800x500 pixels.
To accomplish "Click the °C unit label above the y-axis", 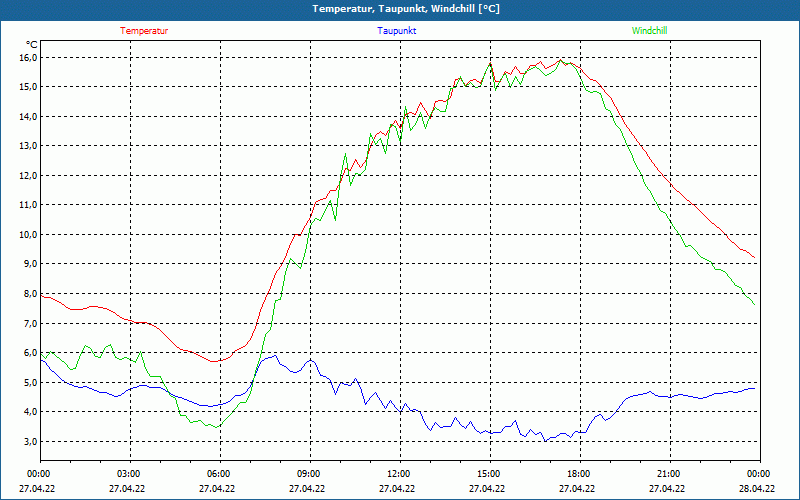I will point(32,45).
